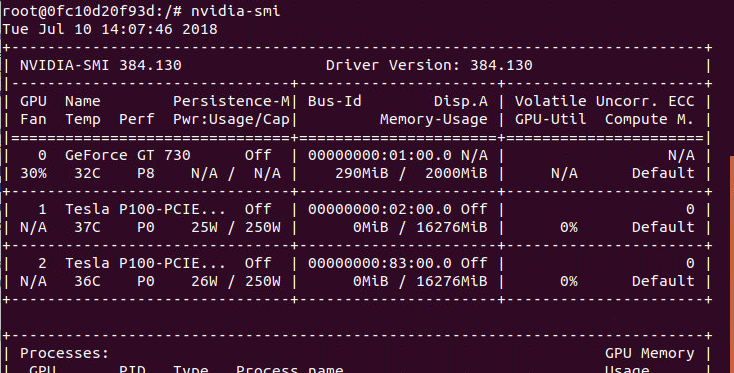This screenshot has width=734, height=373.
Task: Click the second Tesla P100-PCIE entry
Action: pyautogui.click(x=145, y=263)
